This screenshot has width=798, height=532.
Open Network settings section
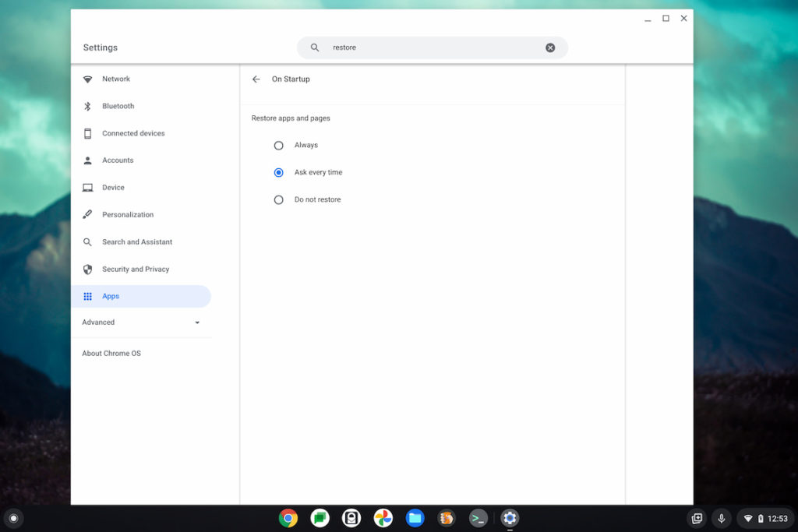(141, 79)
